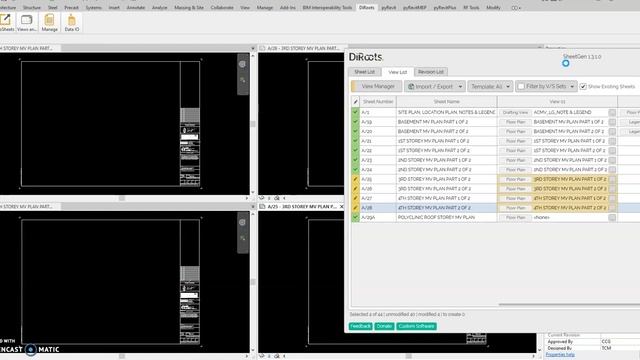640x360 pixels.
Task: Click the Sheet Number column header
Action: click(x=378, y=102)
